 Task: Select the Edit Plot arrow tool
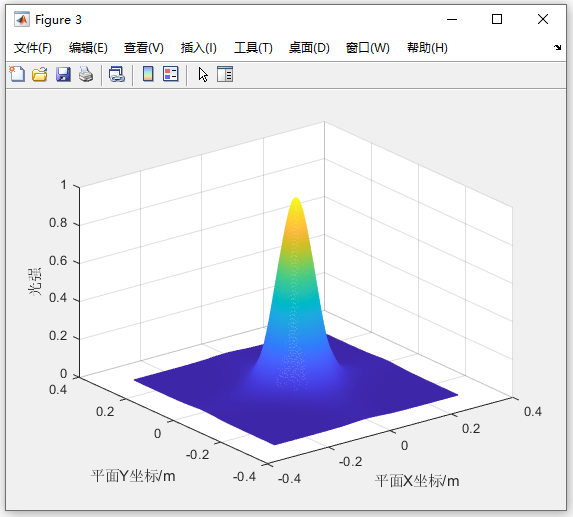click(x=203, y=75)
